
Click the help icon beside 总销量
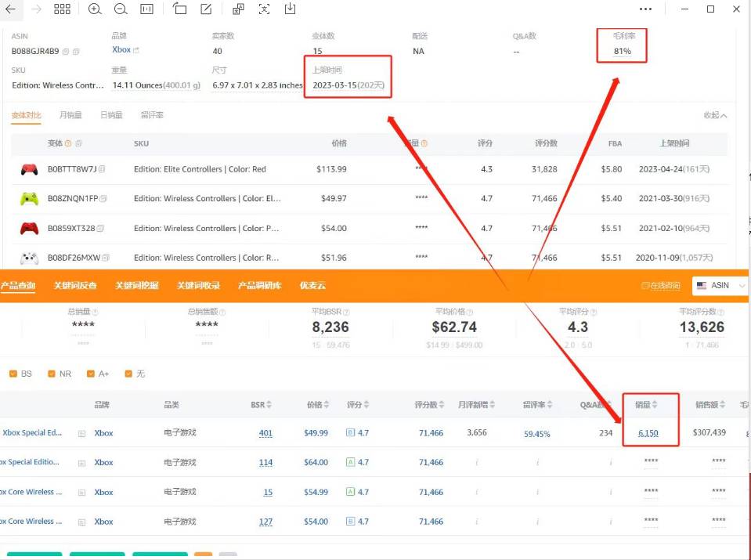pos(95,312)
